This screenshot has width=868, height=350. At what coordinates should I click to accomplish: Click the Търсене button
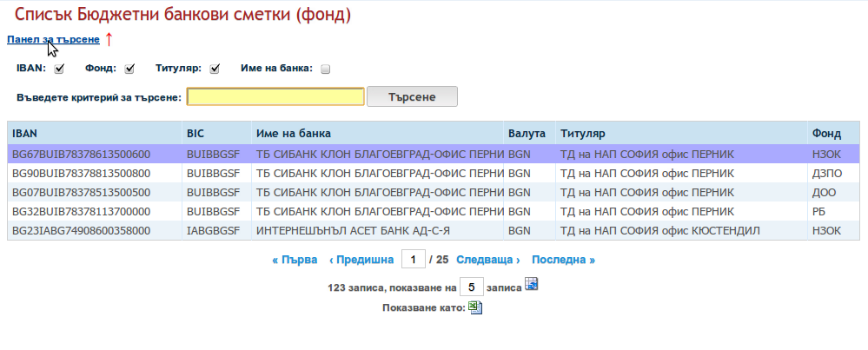412,96
